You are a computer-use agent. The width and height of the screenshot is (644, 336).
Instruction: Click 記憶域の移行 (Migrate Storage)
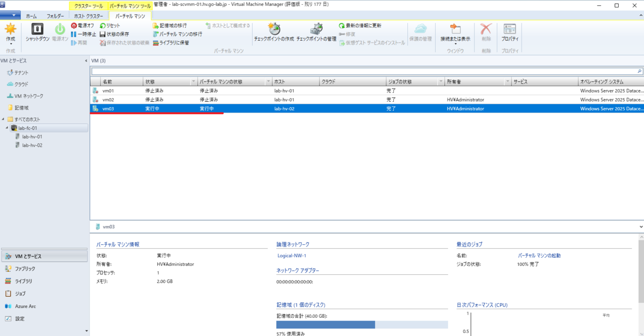(170, 26)
